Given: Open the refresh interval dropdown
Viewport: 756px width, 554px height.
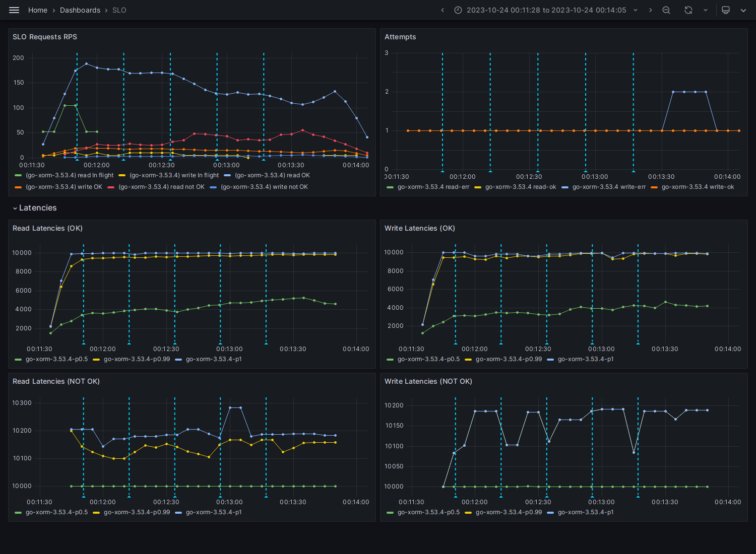Looking at the screenshot, I should point(705,10).
